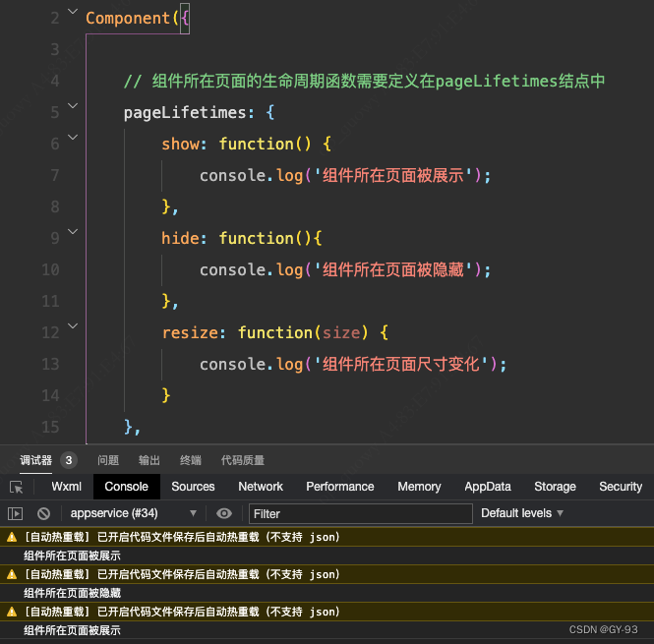This screenshot has height=644, width=654.
Task: Switch to the 问题 panel tab
Action: 108,460
